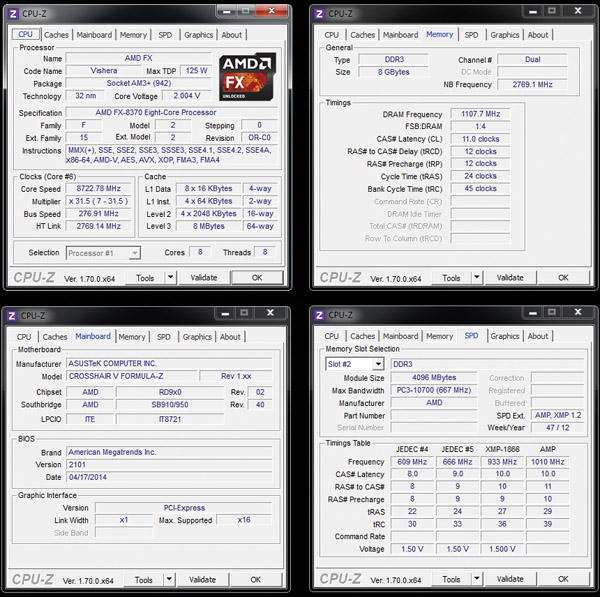Click OK in the CPU window
This screenshot has height=597, width=600.
pos(257,278)
